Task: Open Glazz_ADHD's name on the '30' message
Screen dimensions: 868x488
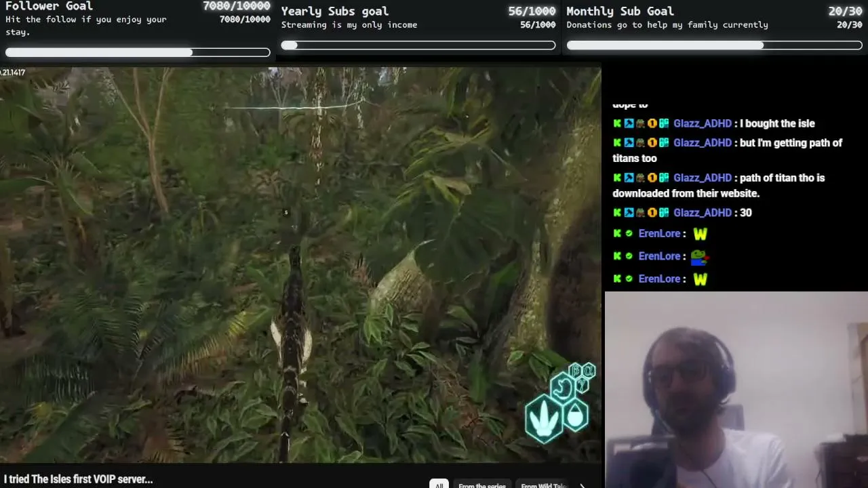Action: click(x=703, y=213)
